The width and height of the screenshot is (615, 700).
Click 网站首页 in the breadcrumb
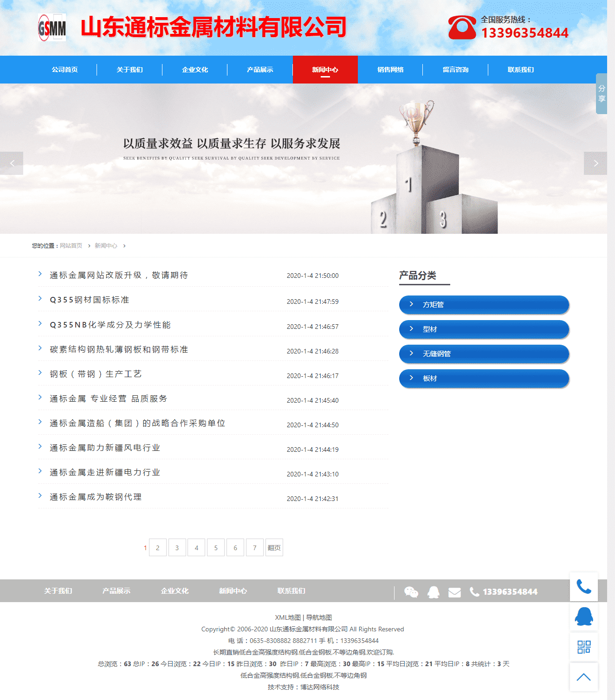(71, 246)
